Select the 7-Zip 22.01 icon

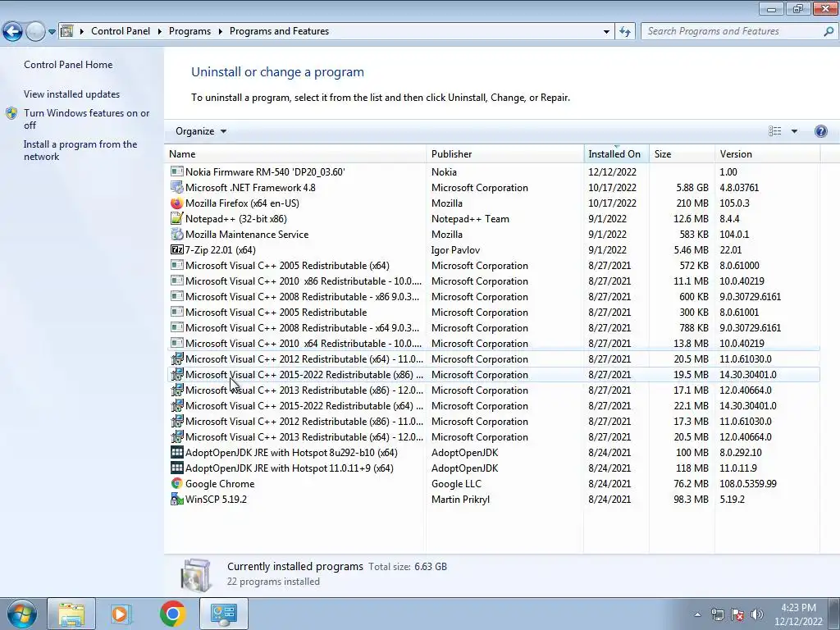click(177, 249)
